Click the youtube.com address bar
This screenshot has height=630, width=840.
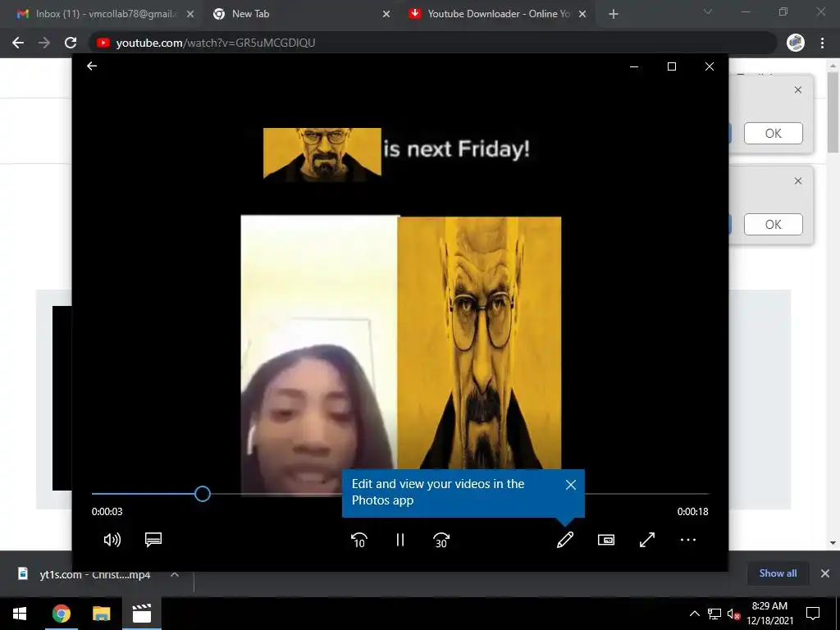433,43
